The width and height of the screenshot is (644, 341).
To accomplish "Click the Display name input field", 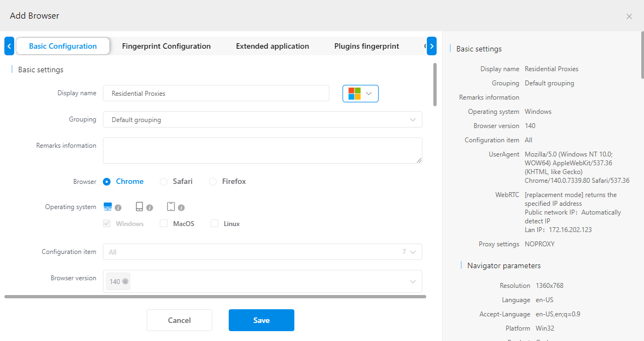I will point(216,93).
